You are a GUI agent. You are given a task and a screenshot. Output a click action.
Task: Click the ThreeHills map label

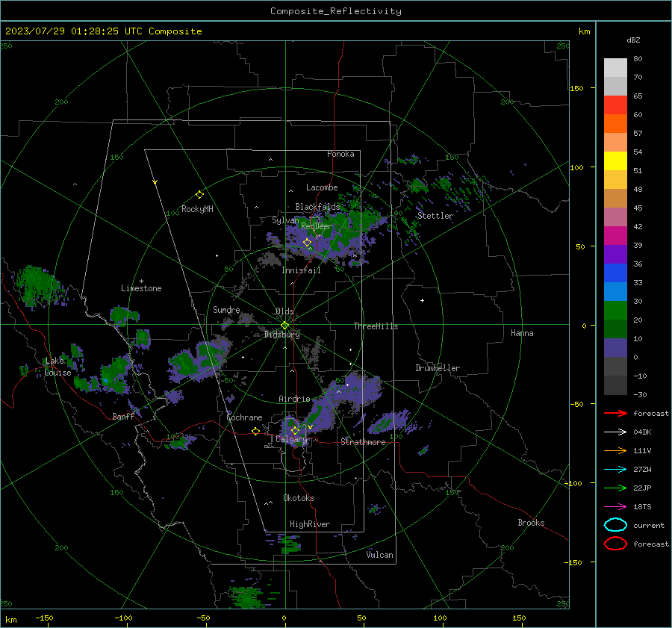coord(376,326)
